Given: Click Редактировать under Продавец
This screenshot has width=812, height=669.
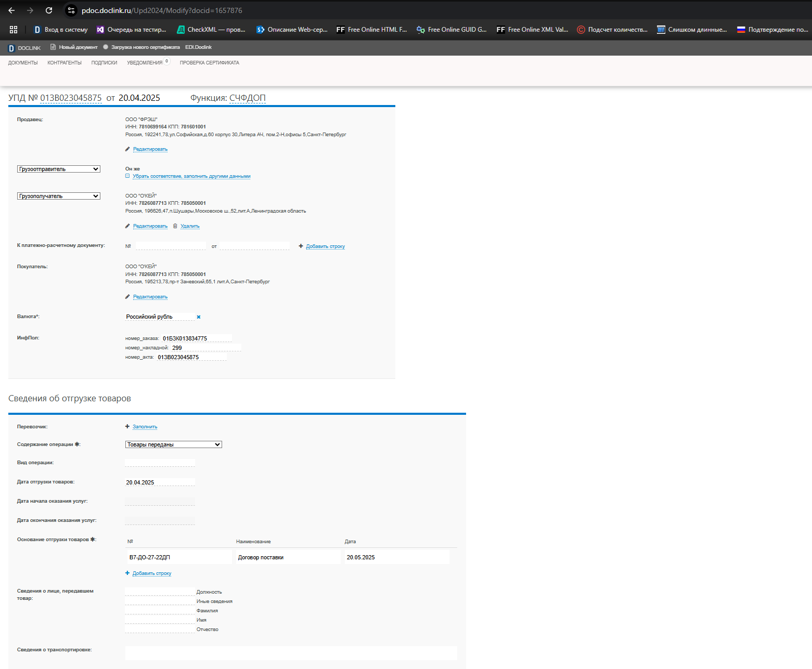Looking at the screenshot, I should click(x=150, y=149).
